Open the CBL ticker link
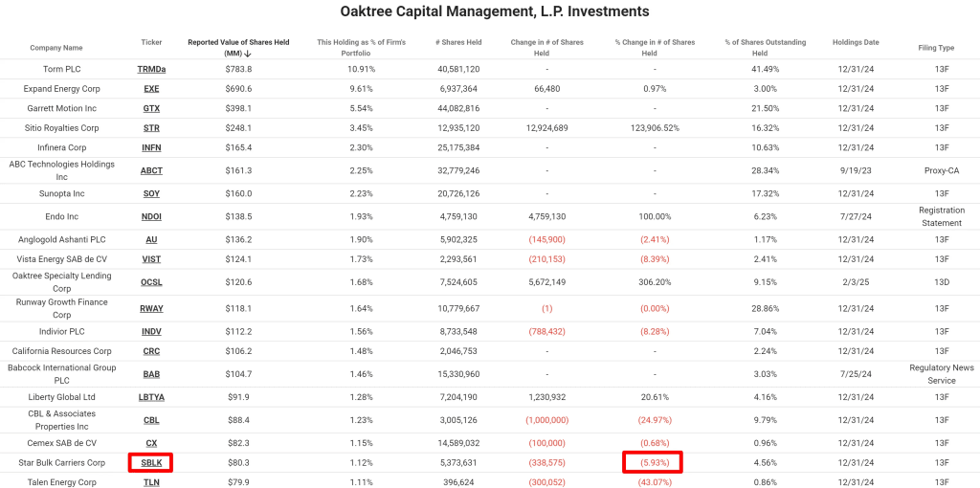 pos(151,420)
